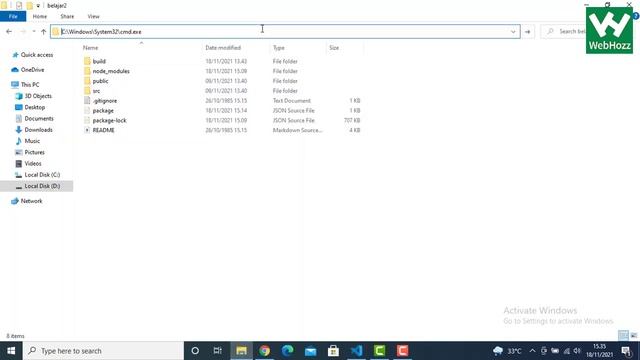640x360 pixels.
Task: Open Network in navigation pane
Action: pyautogui.click(x=31, y=201)
